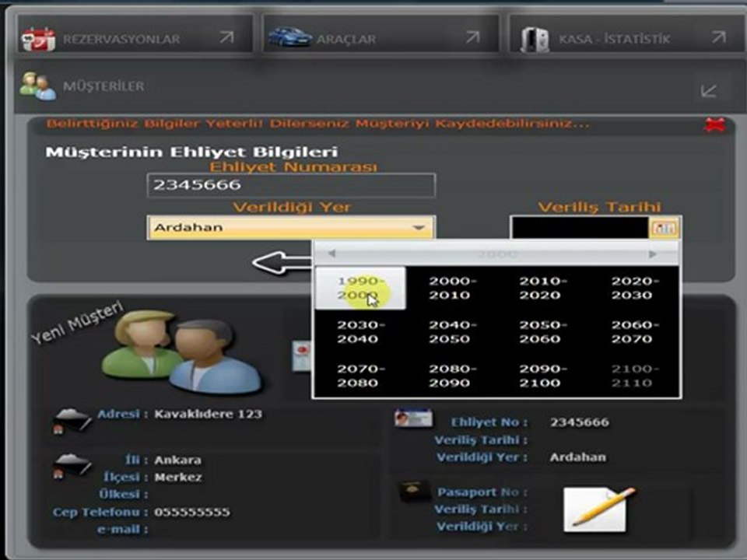Click the location icon beside İli
The width and height of the screenshot is (747, 560).
pos(72,466)
